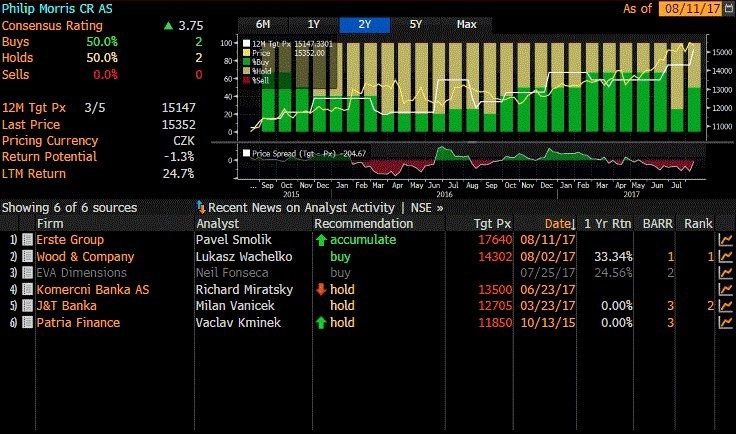This screenshot has height=434, width=736.
Task: Click the 33.34% one-year return cell
Action: pyautogui.click(x=613, y=257)
